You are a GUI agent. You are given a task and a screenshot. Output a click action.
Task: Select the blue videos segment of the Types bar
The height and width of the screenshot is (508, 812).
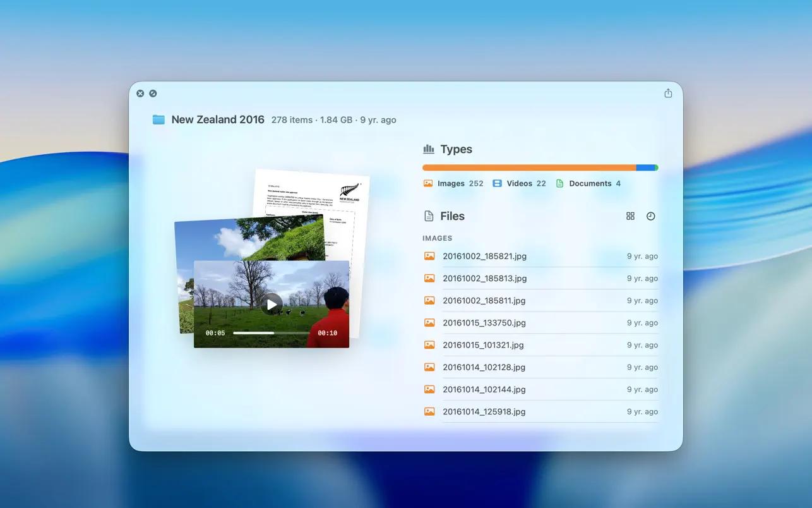pyautogui.click(x=645, y=167)
